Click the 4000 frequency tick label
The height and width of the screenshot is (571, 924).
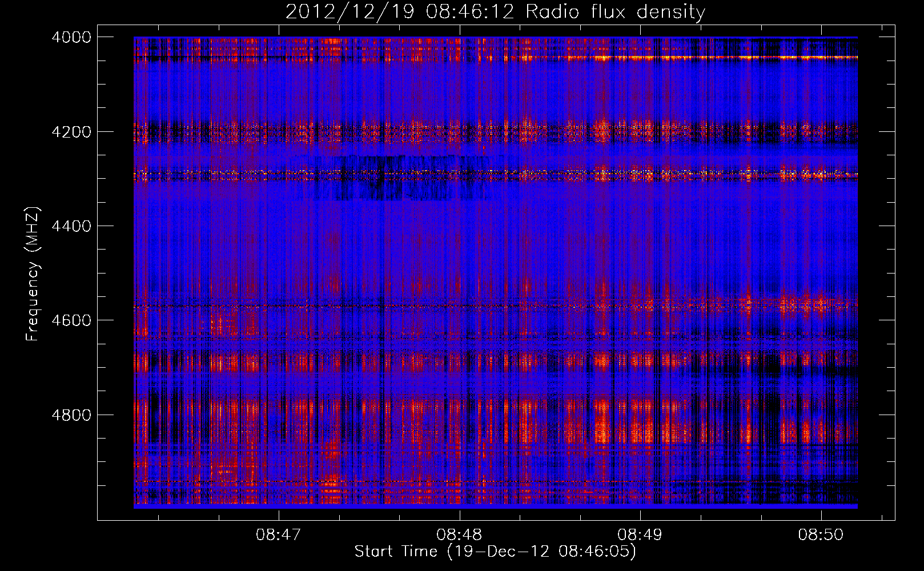click(x=71, y=37)
